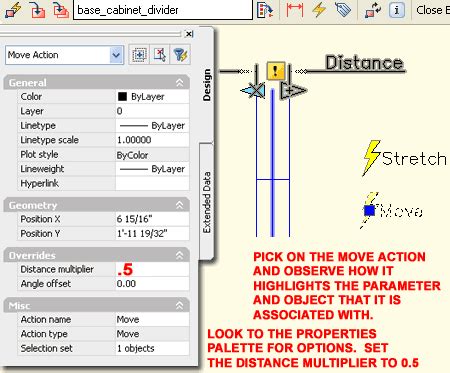Click the Linetype property label

(38, 126)
